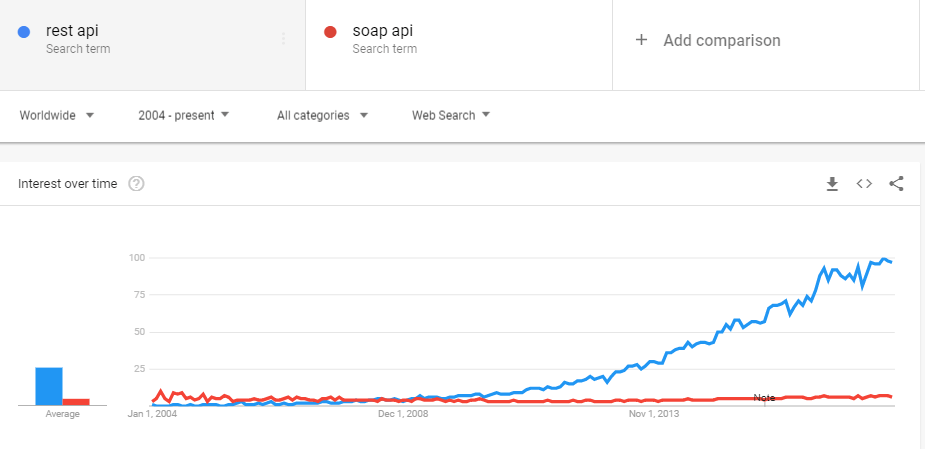Click the red Average bar

tap(76, 401)
